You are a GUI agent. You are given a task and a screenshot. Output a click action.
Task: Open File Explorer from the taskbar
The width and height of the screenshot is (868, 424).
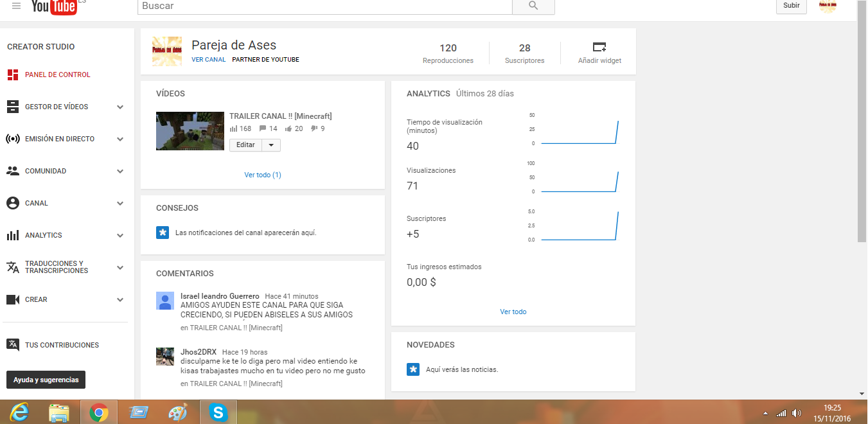[x=59, y=412]
